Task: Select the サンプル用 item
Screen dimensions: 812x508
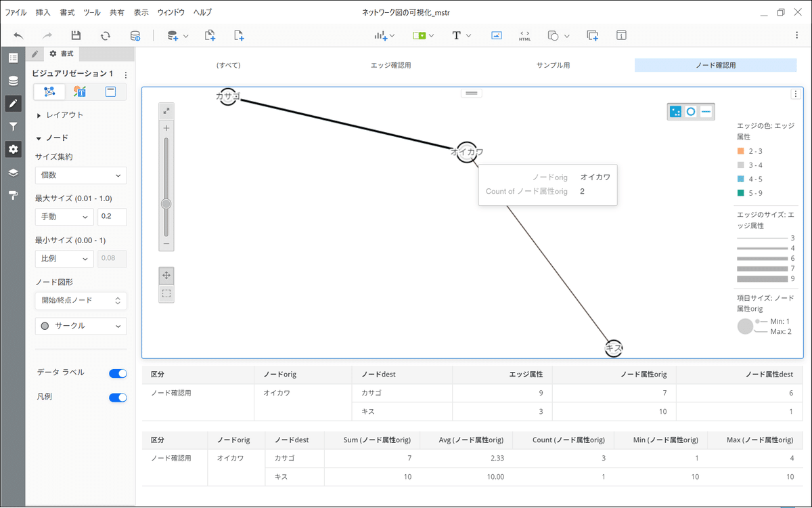Action: pyautogui.click(x=553, y=65)
